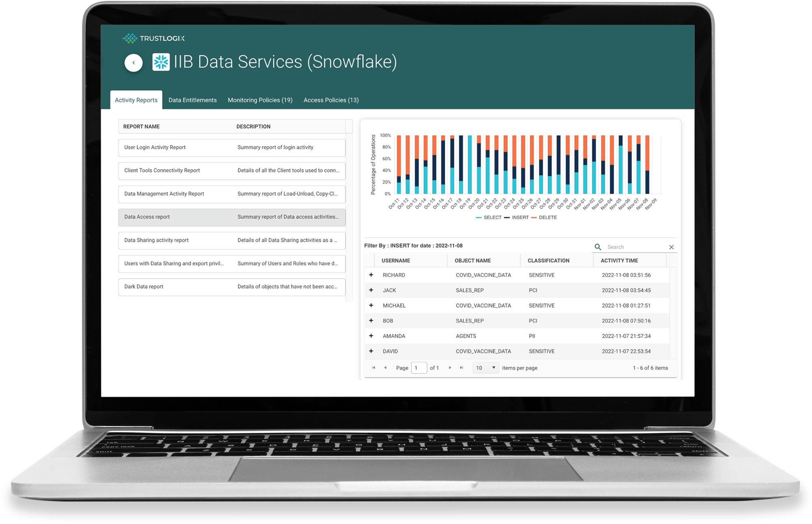Select the Data Access report row
Image resolution: width=812 pixels, height=524 pixels.
[x=232, y=217]
